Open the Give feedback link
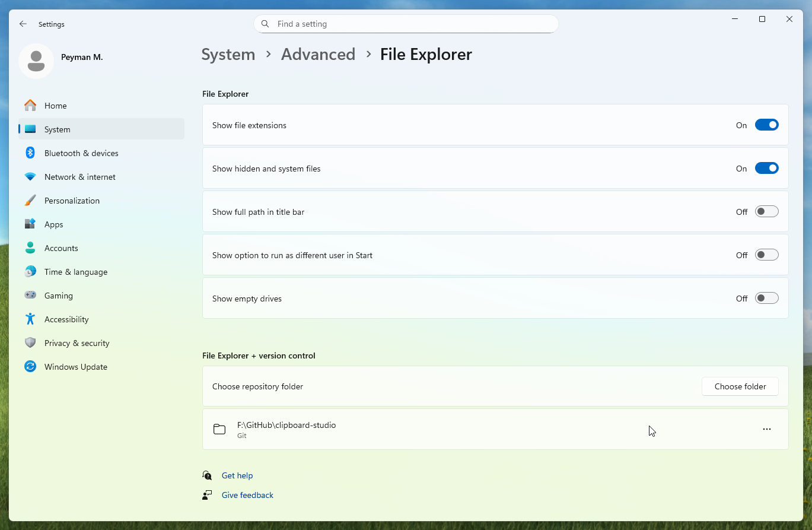 click(247, 495)
